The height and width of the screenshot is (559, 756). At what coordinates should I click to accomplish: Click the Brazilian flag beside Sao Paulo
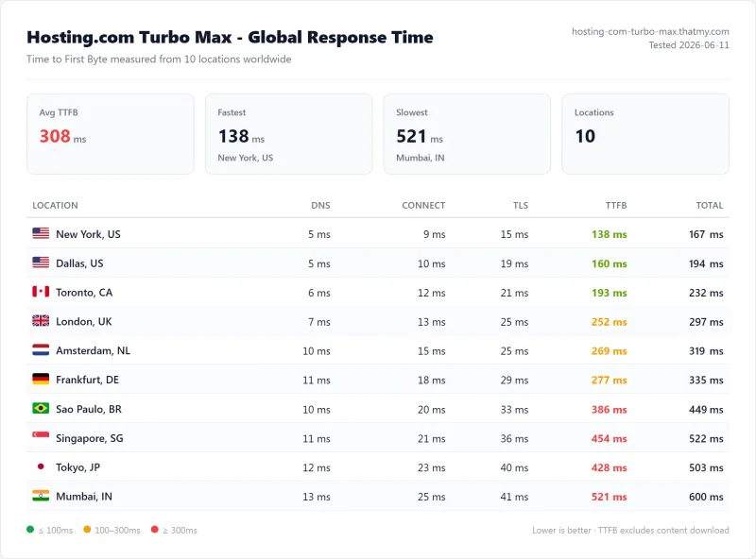tap(41, 408)
